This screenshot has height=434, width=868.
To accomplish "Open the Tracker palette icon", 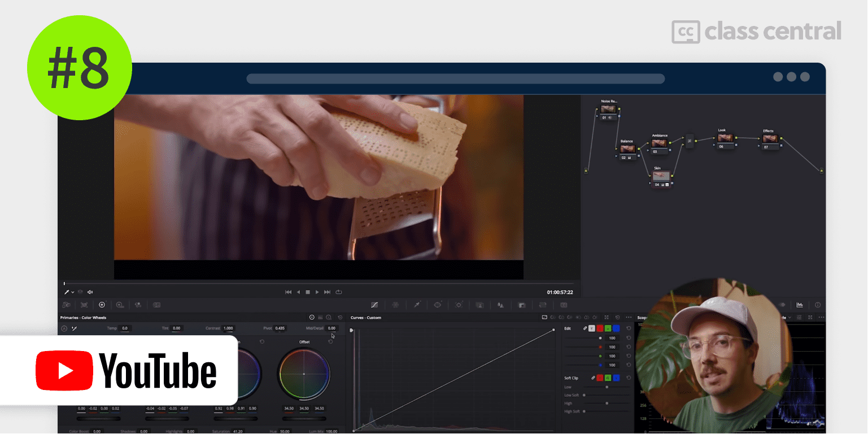I will coord(459,305).
